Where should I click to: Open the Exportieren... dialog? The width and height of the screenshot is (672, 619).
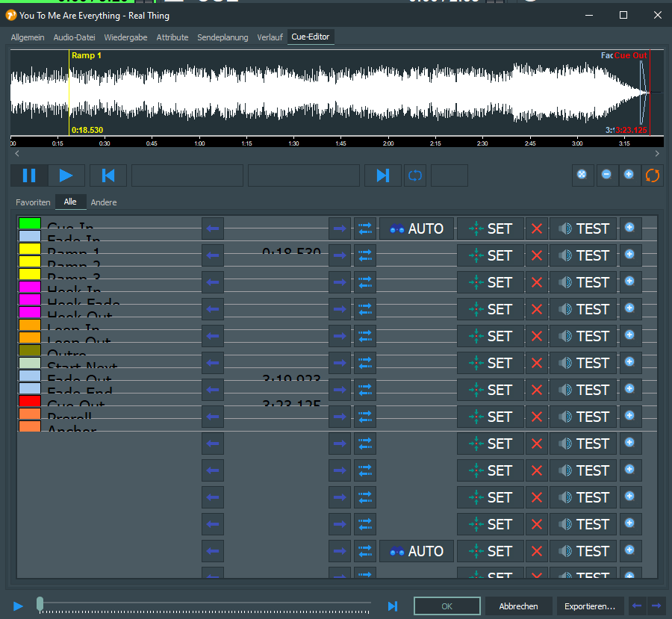click(590, 606)
